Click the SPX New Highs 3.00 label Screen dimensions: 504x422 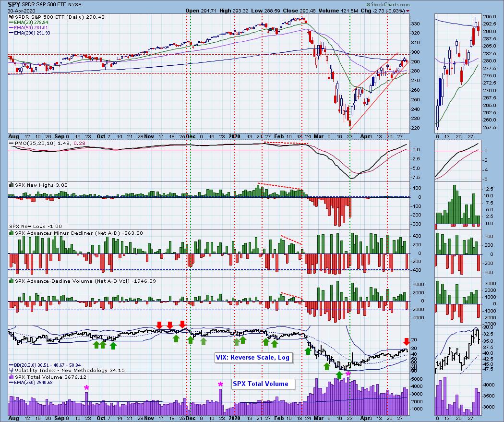(41, 185)
